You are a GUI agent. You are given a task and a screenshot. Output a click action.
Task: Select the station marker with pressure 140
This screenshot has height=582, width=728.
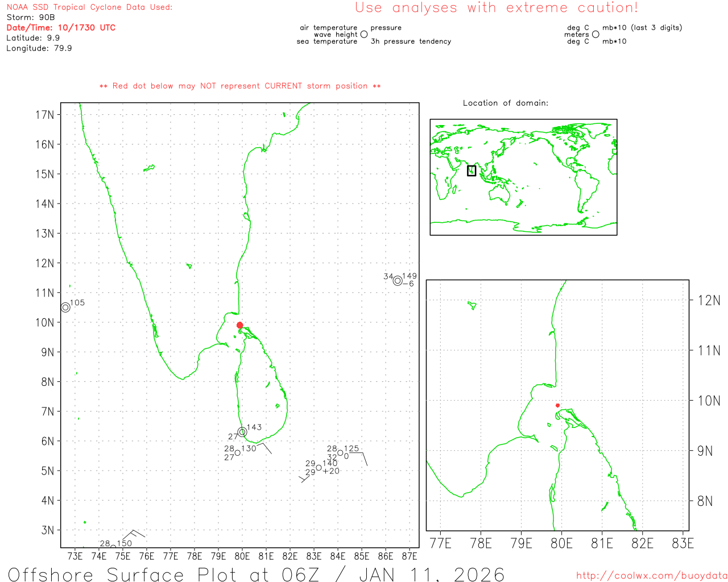(x=318, y=468)
